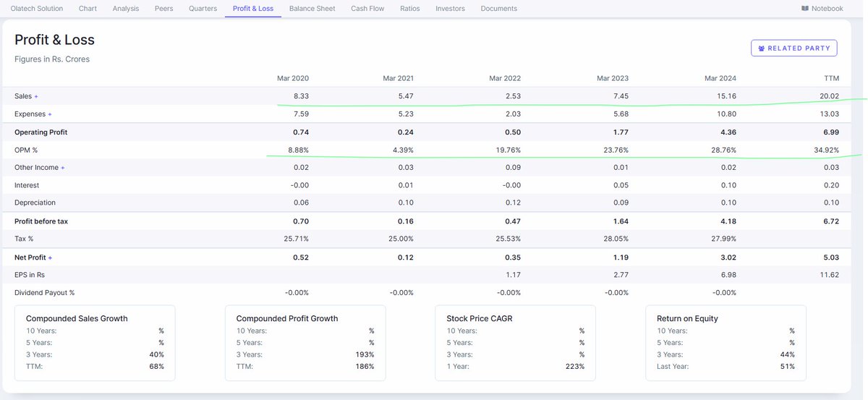Open the Investors tab

point(451,9)
